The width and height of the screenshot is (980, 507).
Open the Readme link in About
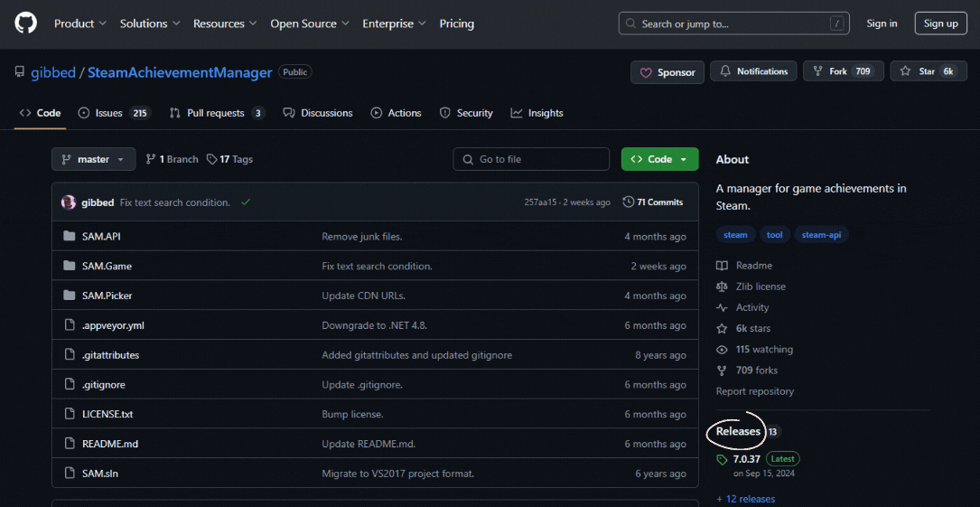pyautogui.click(x=744, y=266)
